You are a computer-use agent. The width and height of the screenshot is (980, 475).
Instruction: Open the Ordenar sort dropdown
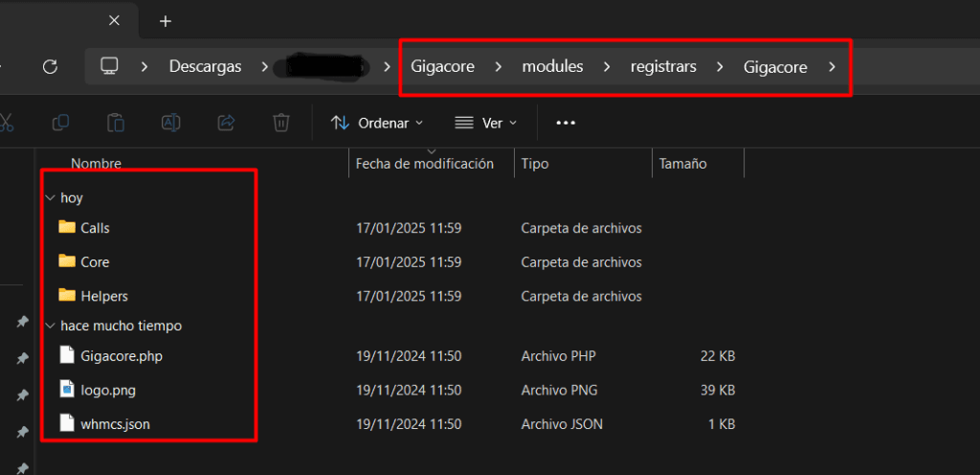click(x=377, y=123)
